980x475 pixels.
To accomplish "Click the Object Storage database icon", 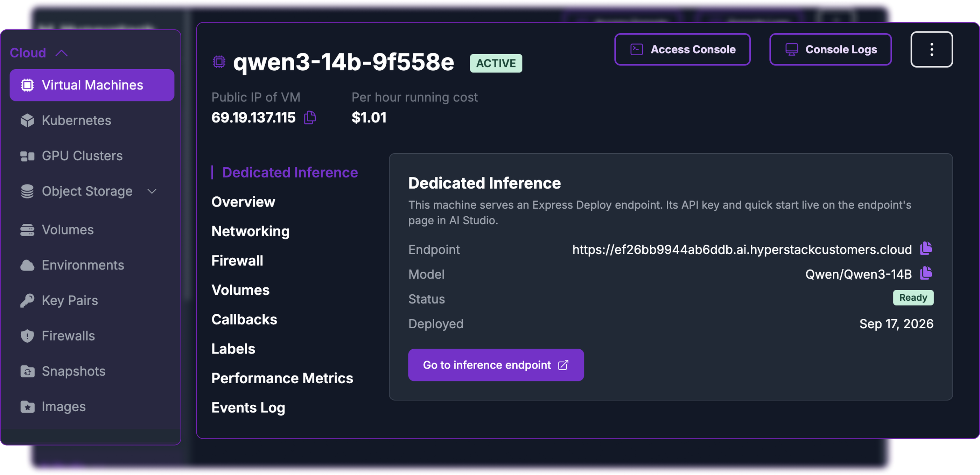I will coord(27,191).
